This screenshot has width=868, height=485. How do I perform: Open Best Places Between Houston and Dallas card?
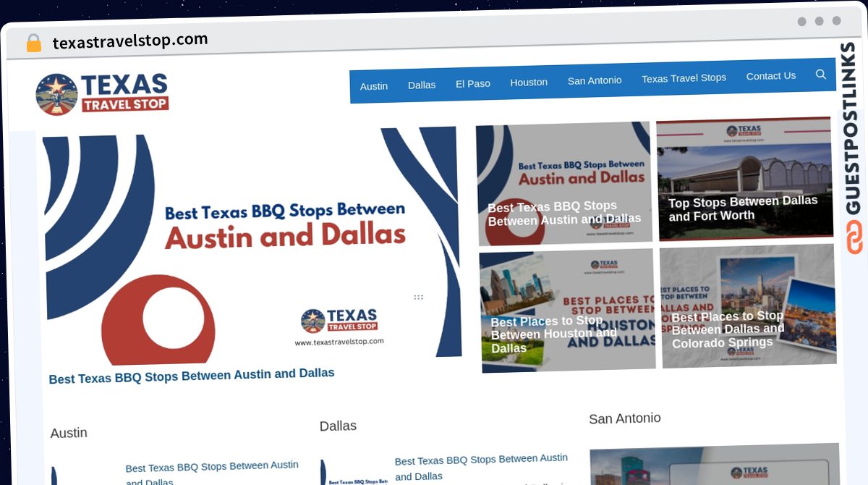(x=567, y=311)
